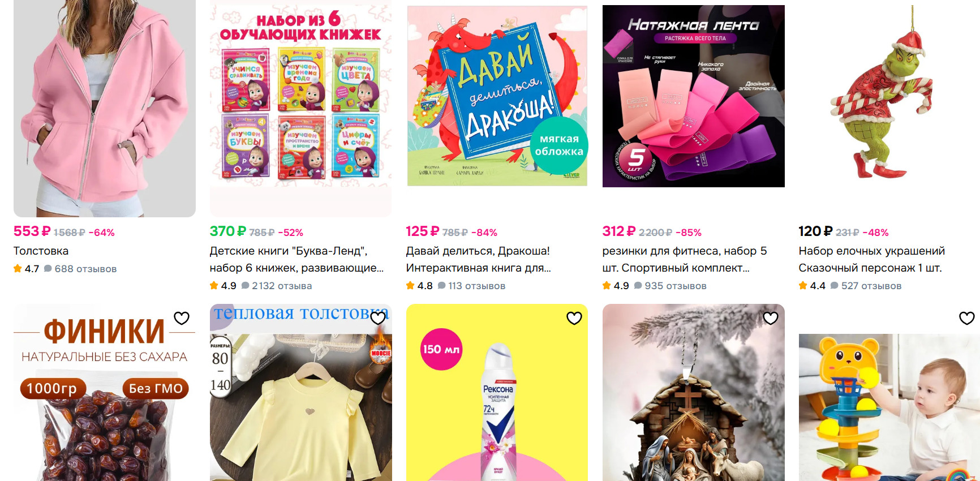Click the heart icon on the nativity ornament
This screenshot has height=481, width=980.
[x=771, y=318]
